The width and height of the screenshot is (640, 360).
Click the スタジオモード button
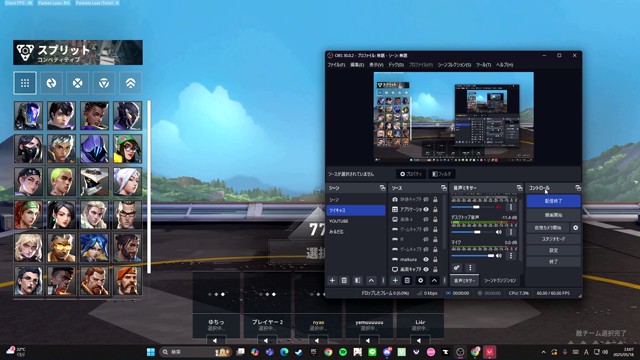click(x=553, y=239)
